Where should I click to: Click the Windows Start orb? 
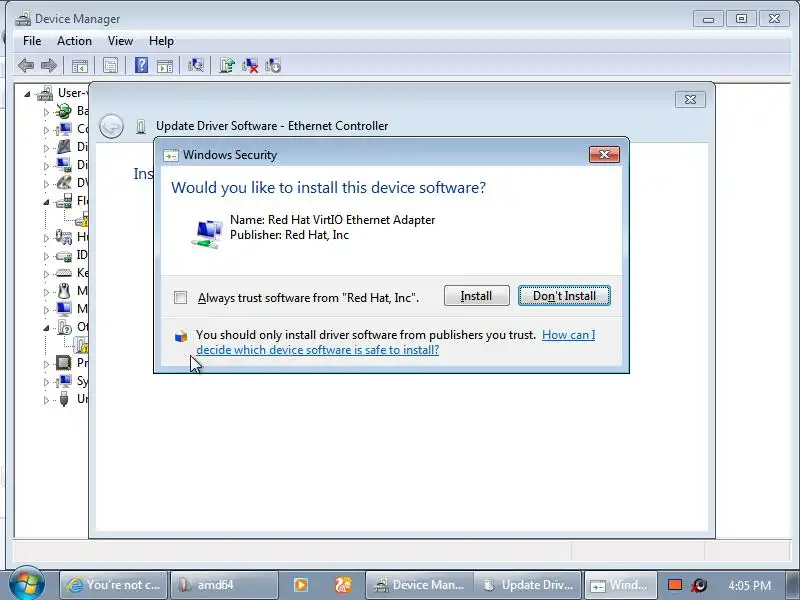(x=26, y=584)
